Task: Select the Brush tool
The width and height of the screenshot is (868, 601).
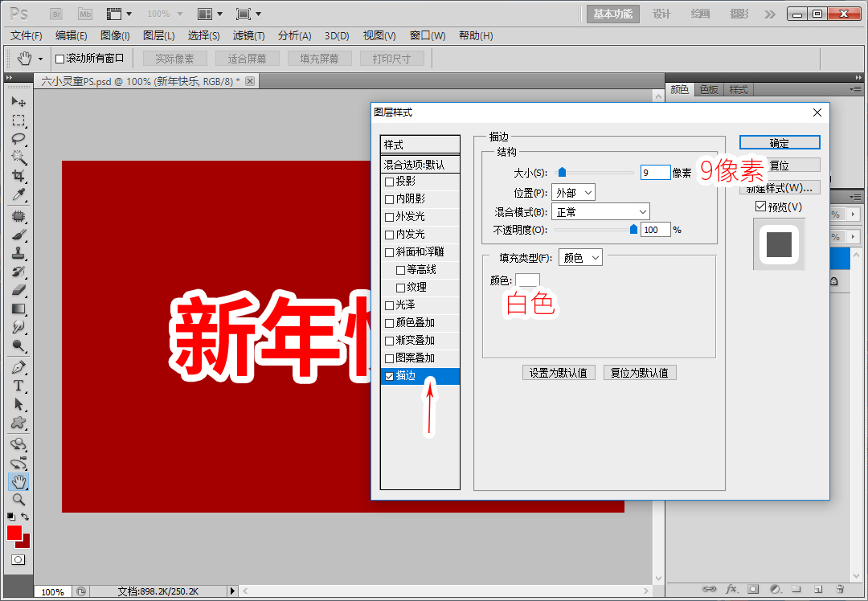Action: pos(18,235)
